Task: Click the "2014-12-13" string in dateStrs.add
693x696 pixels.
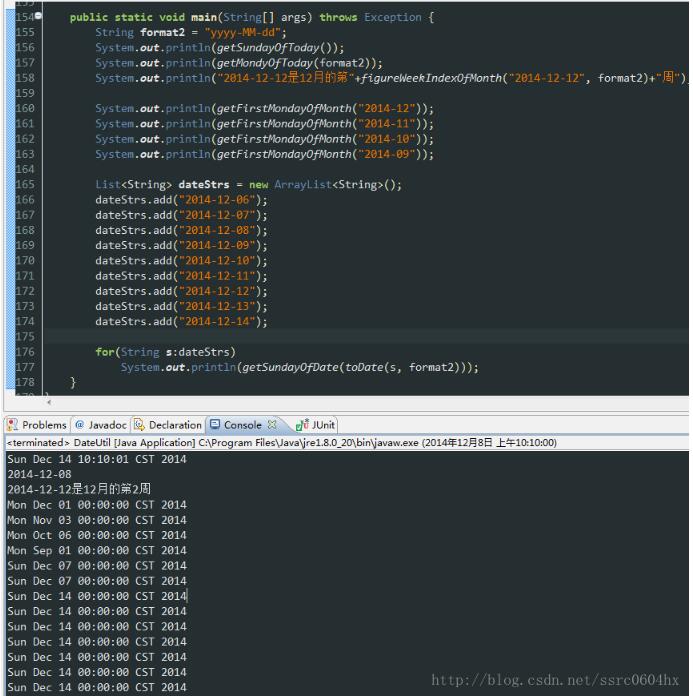Action: click(217, 306)
